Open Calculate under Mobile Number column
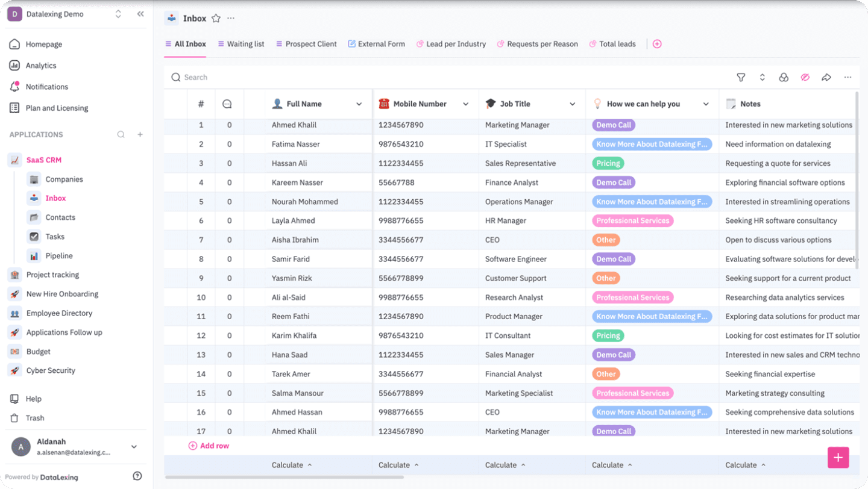 point(398,465)
